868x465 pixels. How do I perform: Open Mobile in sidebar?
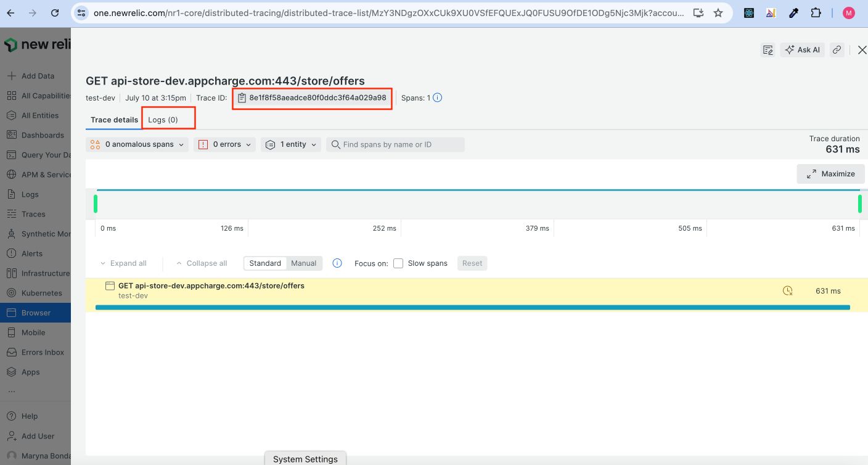coord(36,332)
